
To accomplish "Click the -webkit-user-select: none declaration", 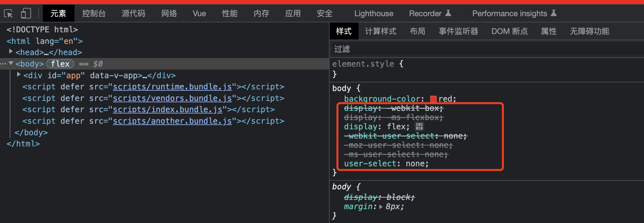I will pyautogui.click(x=406, y=136).
